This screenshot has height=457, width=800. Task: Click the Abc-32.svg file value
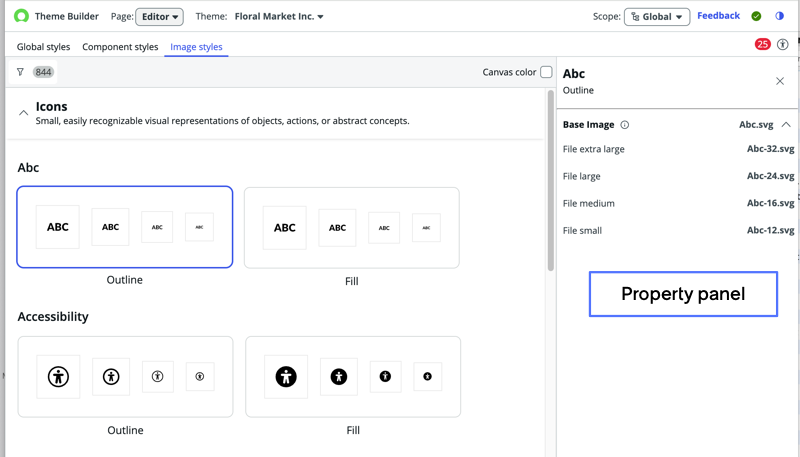pyautogui.click(x=770, y=149)
